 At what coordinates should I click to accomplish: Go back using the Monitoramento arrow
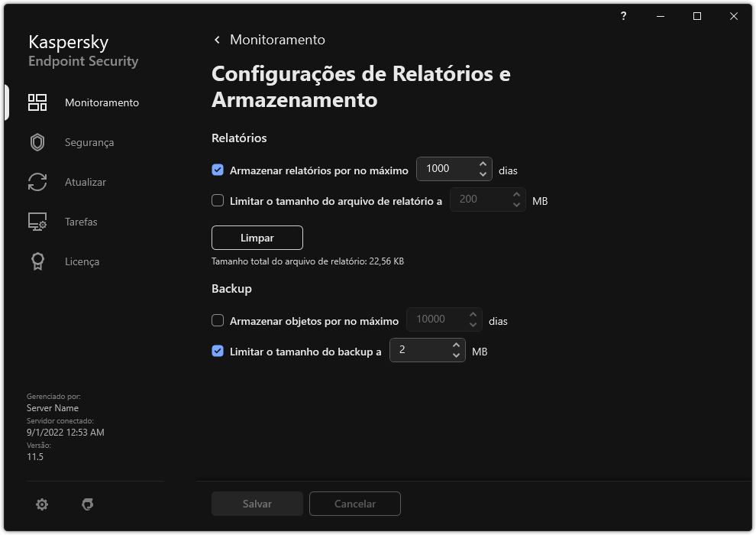pyautogui.click(x=216, y=39)
